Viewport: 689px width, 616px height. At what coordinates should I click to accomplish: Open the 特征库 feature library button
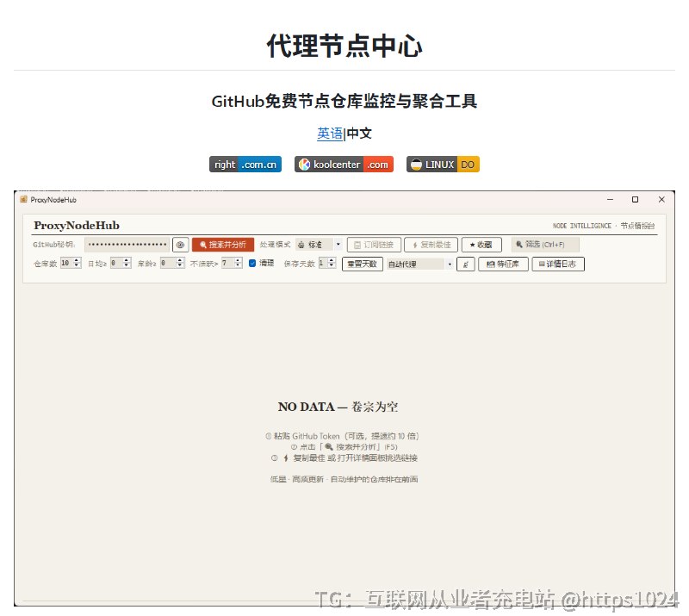click(503, 264)
